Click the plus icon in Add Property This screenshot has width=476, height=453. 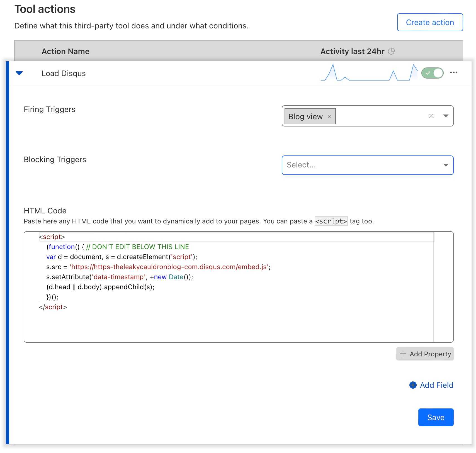coord(403,354)
